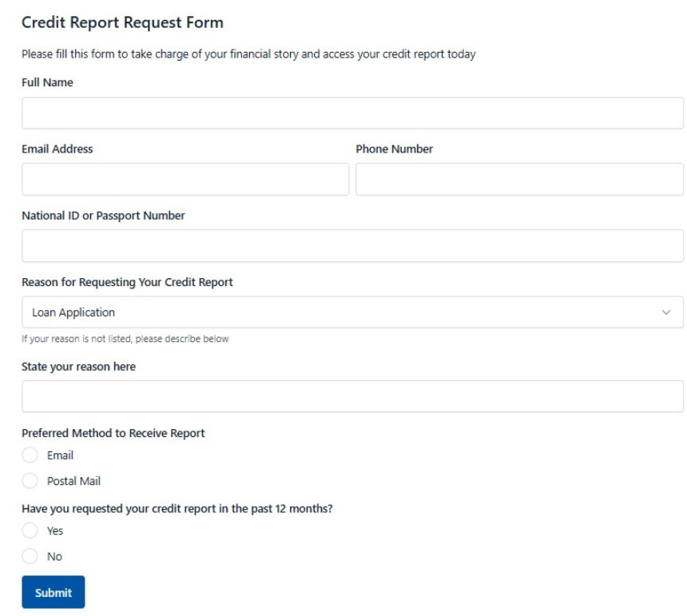The image size is (687, 616).
Task: Select No for past 12 months request
Action: [30, 556]
